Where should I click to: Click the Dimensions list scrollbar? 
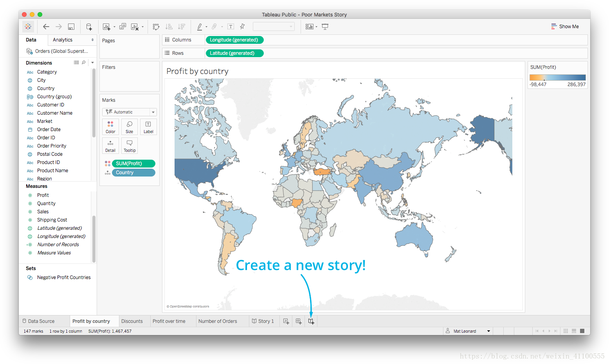(x=94, y=103)
